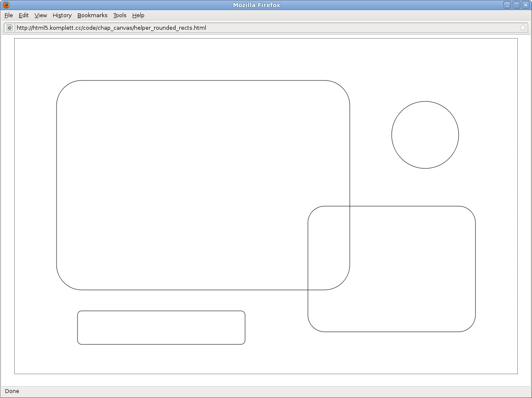The width and height of the screenshot is (532, 398).
Task: Click the overlap of the two large rectangles
Action: pyautogui.click(x=329, y=248)
